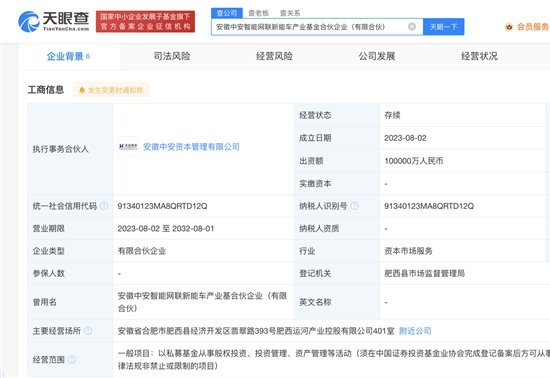Image resolution: width=550 pixels, height=378 pixels.
Task: Open the 会员服务 link
Action: (x=532, y=27)
